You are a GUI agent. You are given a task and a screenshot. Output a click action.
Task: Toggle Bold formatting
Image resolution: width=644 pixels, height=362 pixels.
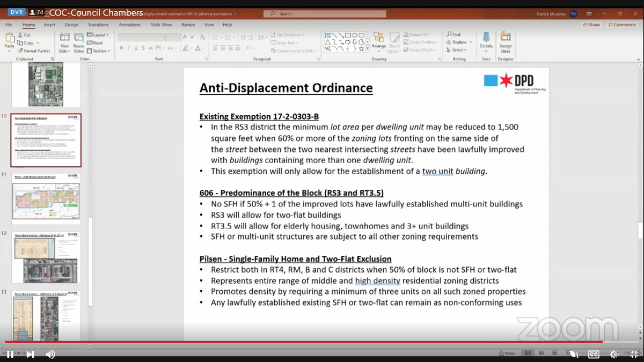pos(122,48)
